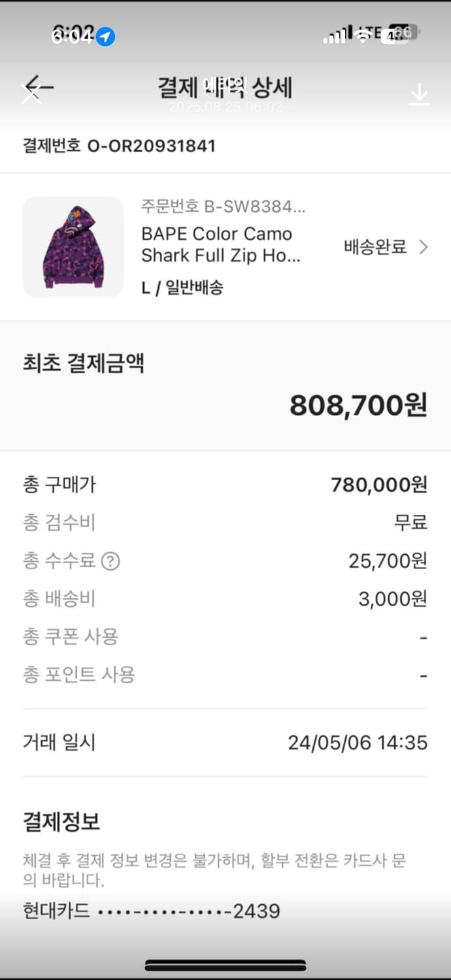Viewport: 451px width, 980px height.
Task: Tap the download icon at top right
Action: [419, 93]
